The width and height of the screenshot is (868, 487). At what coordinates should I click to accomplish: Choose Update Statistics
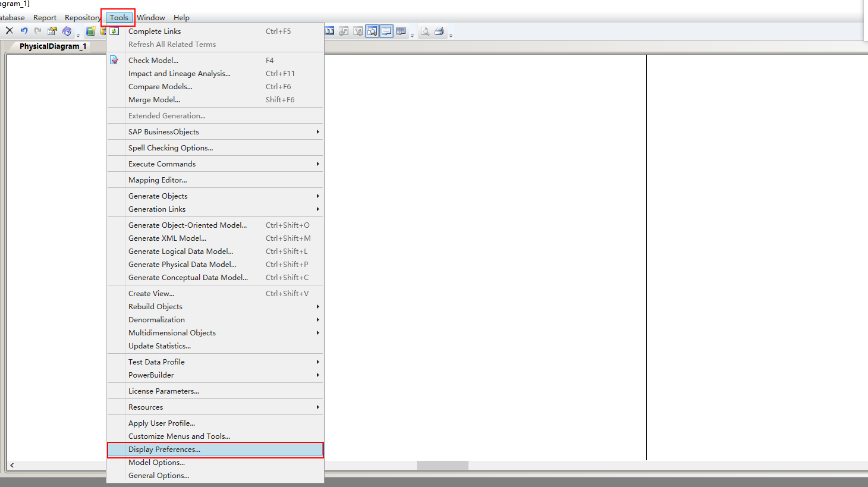(x=215, y=346)
